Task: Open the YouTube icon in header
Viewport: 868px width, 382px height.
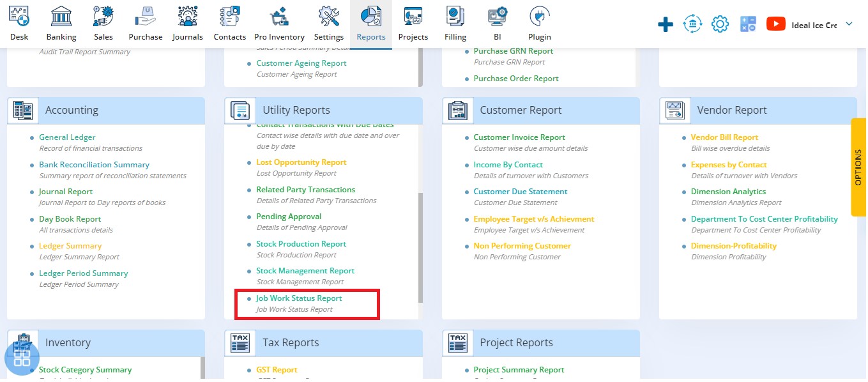Action: click(x=775, y=24)
